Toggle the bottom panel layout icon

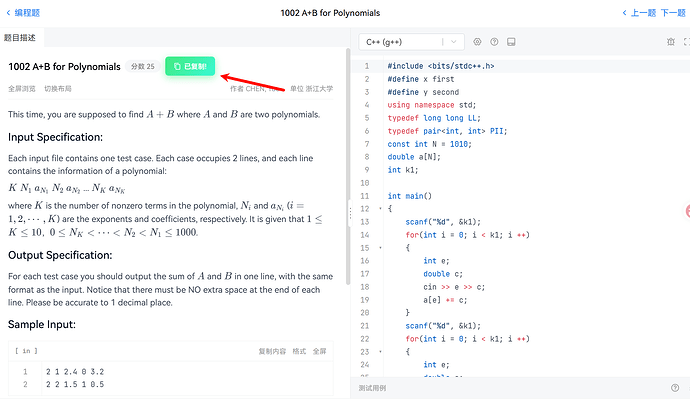(x=511, y=42)
